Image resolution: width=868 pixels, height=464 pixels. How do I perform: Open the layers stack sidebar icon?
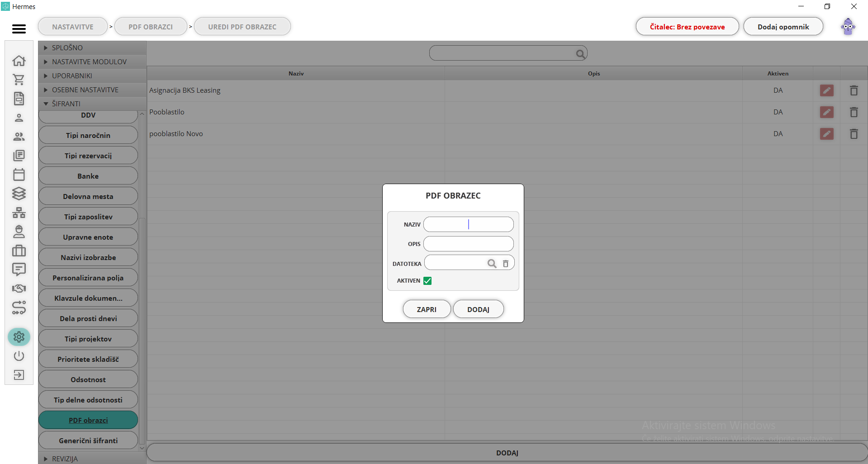[19, 194]
